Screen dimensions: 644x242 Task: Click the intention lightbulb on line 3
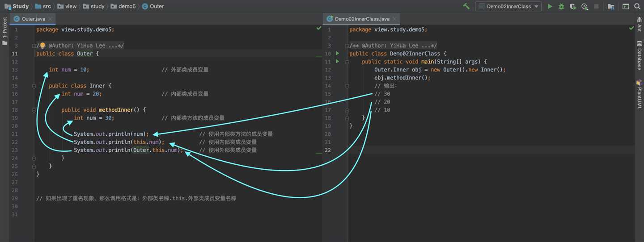(43, 46)
